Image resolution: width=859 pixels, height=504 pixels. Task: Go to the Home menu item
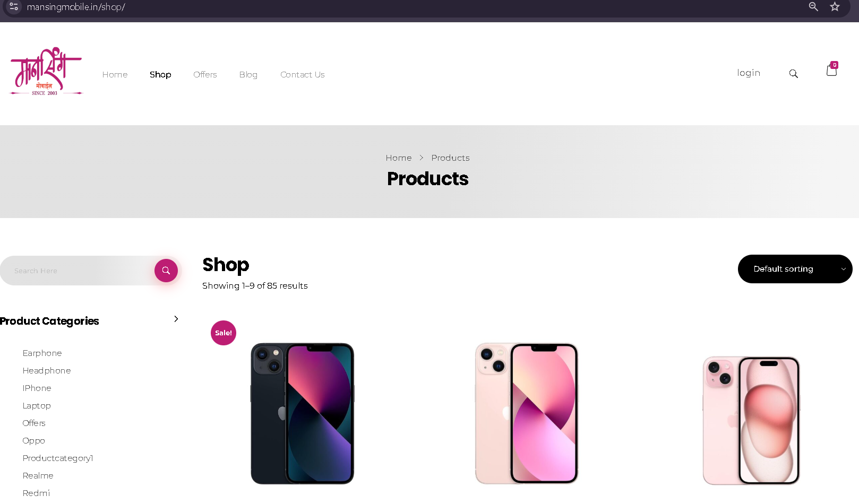point(115,75)
